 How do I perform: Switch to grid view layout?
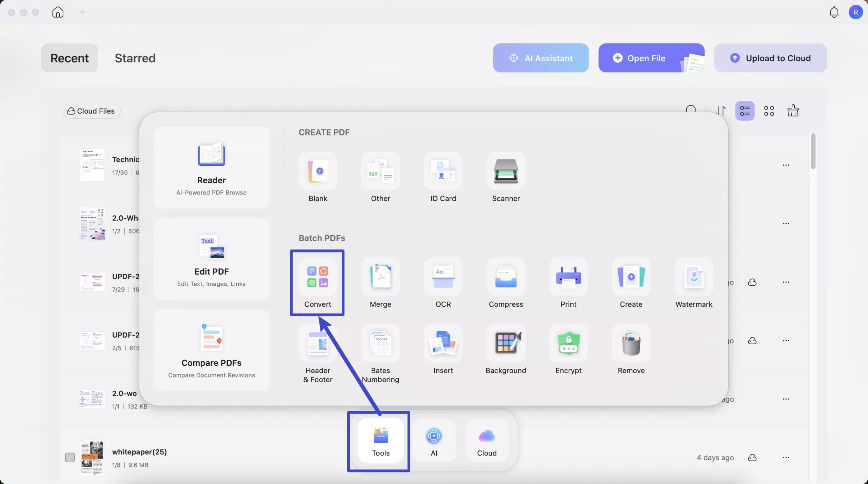coord(769,111)
